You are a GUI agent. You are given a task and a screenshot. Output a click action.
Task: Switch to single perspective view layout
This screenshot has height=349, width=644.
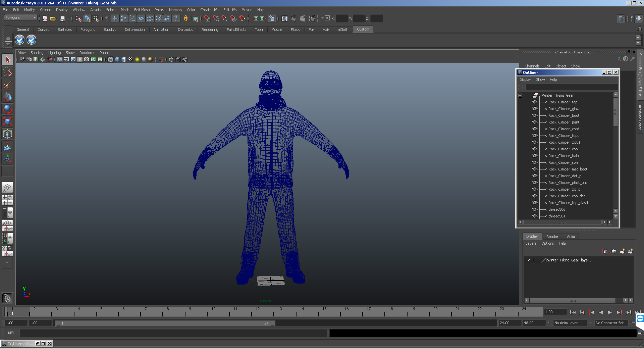click(x=7, y=187)
